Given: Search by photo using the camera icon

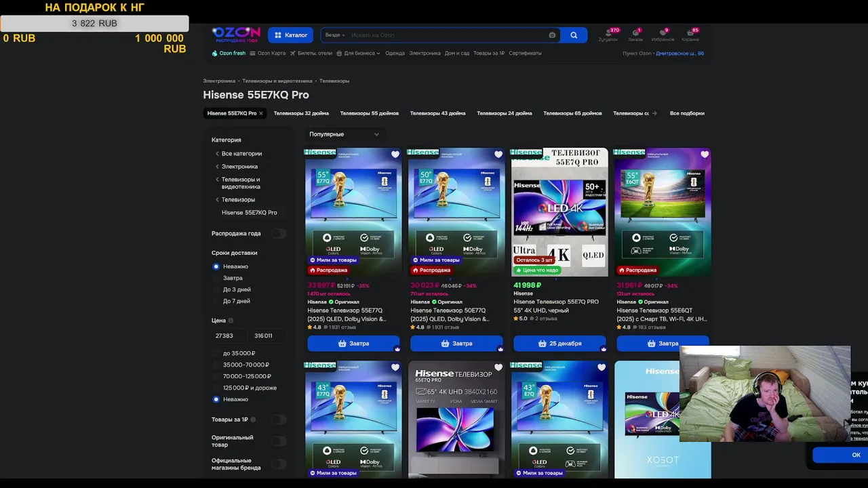Looking at the screenshot, I should tap(552, 35).
